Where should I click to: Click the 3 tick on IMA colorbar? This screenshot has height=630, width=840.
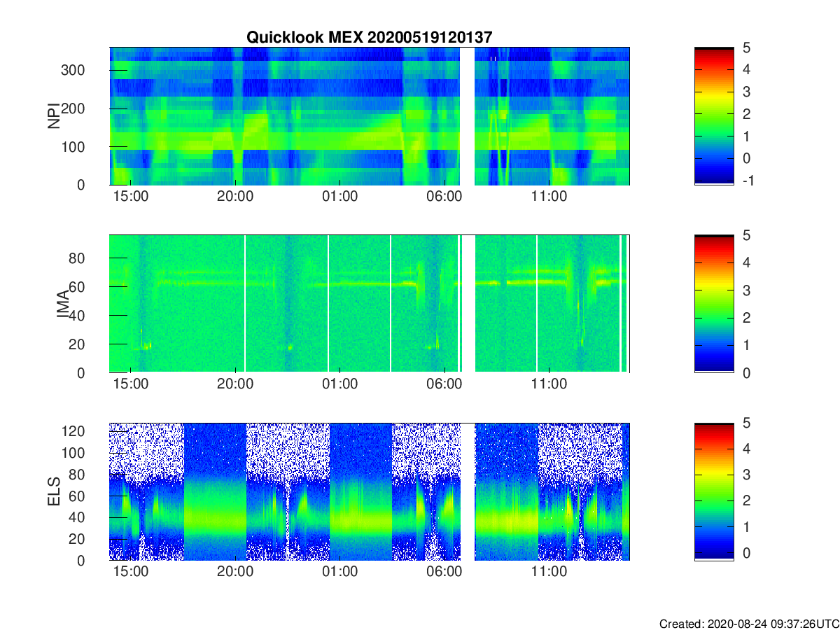tap(746, 290)
